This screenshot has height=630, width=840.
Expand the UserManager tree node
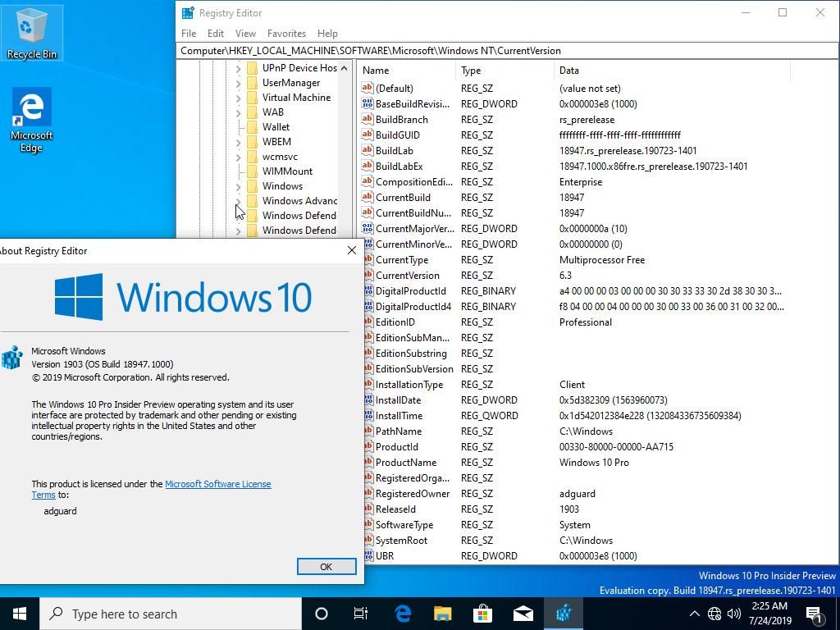tap(239, 83)
